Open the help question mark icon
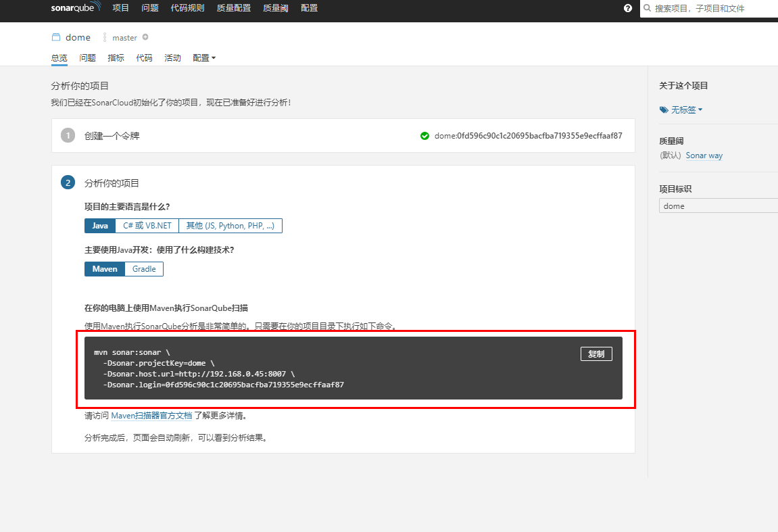778x532 pixels. coord(628,8)
